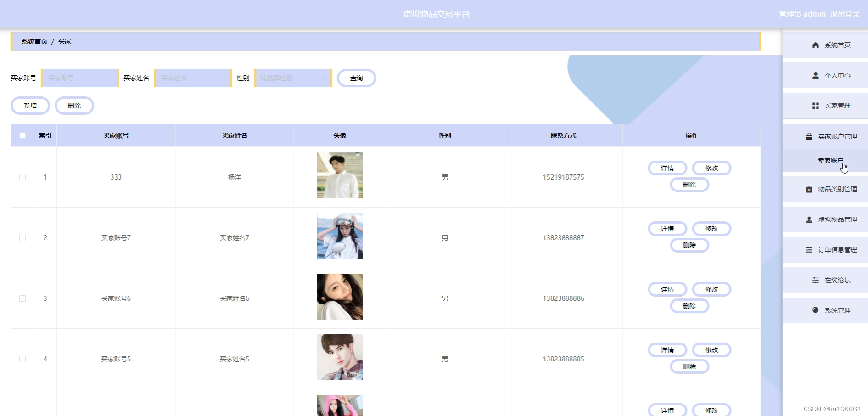Click the 系统首页 breadcrumb link
Viewport: 868px width, 416px height.
[x=34, y=41]
